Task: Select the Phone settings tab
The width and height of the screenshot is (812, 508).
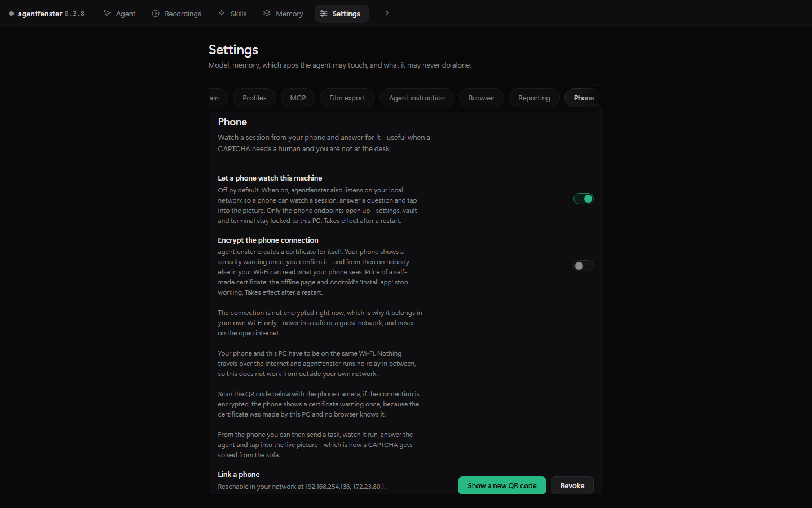Action: coord(584,98)
